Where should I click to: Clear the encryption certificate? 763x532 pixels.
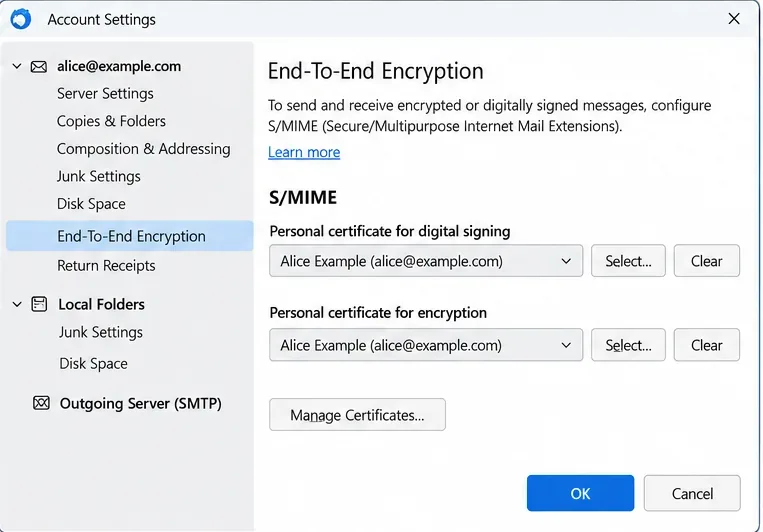pos(707,345)
